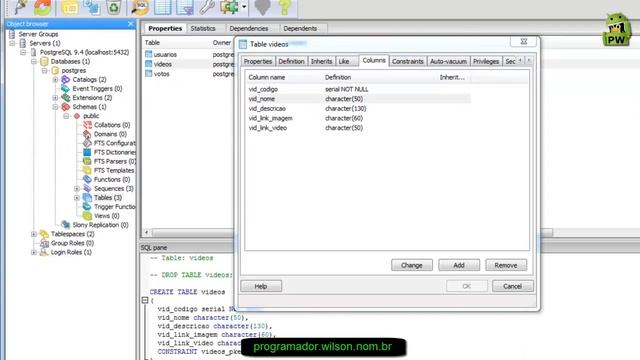Click the Refresh toolbar icon

(x=42, y=7)
